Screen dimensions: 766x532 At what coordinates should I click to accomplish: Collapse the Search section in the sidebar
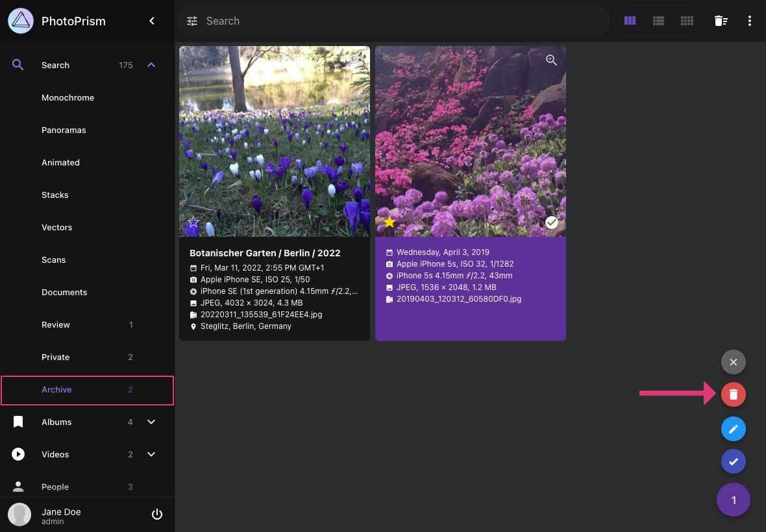click(151, 65)
